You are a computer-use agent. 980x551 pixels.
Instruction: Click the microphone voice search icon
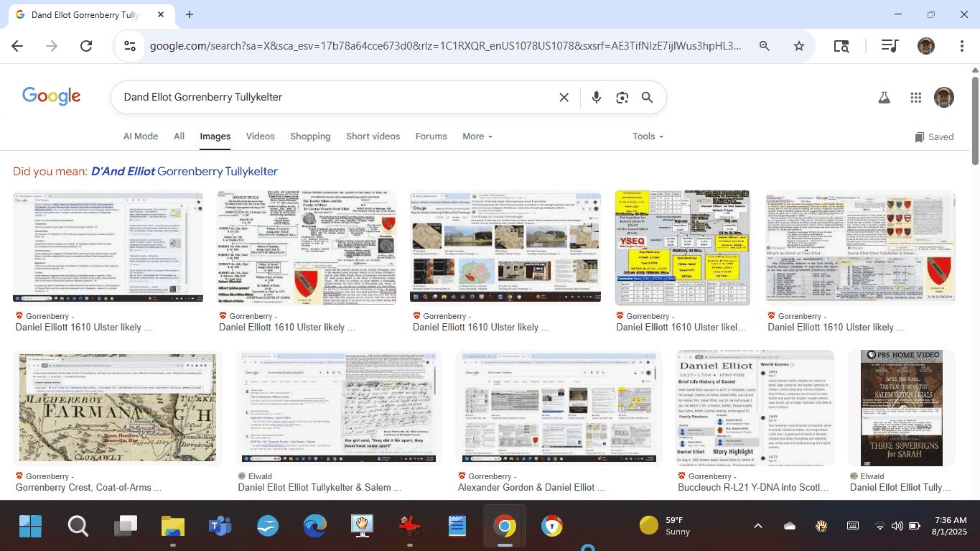pos(596,98)
